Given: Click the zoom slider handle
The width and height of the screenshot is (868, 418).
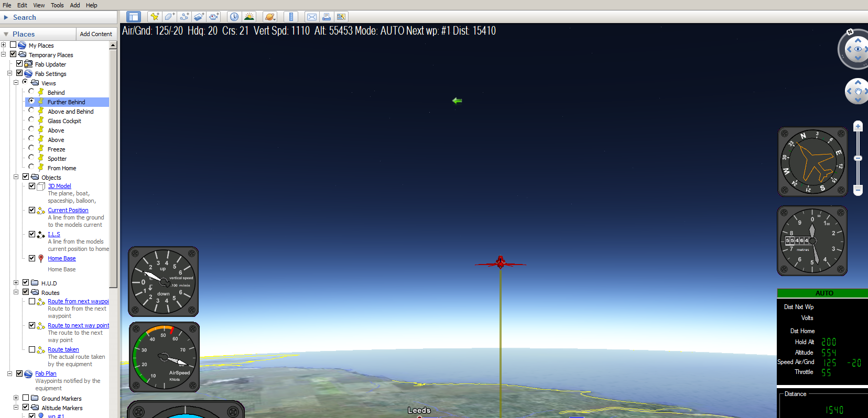Looking at the screenshot, I should coord(858,158).
